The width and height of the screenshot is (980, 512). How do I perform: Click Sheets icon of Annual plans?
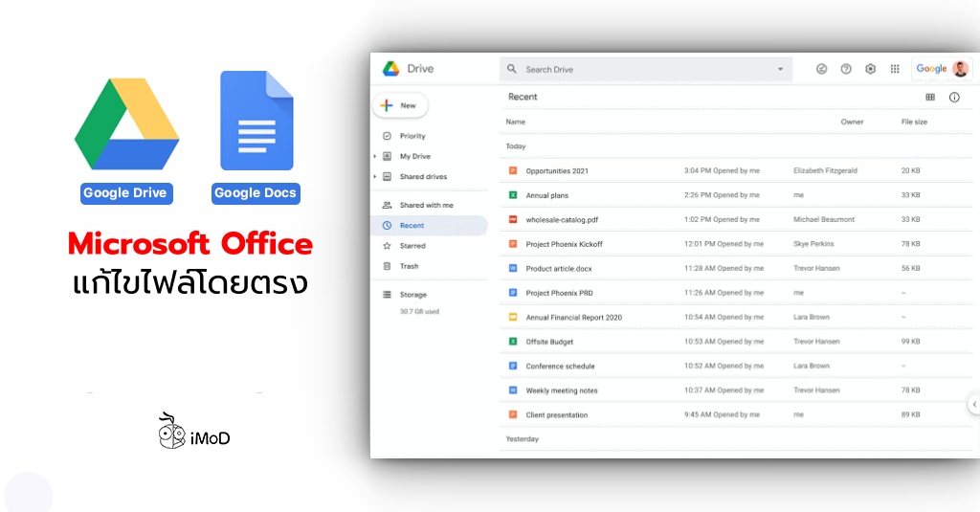pyautogui.click(x=513, y=195)
